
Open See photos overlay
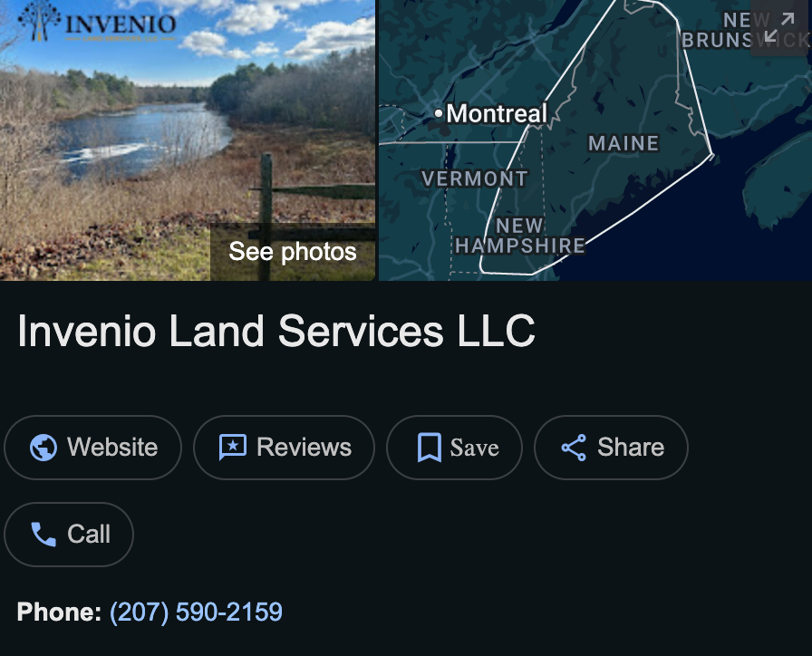tap(293, 252)
